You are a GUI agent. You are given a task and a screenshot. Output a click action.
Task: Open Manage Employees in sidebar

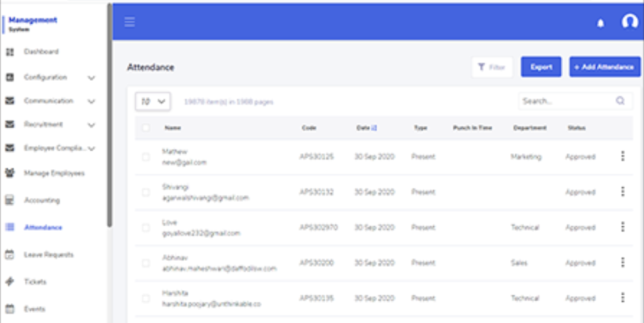[54, 173]
